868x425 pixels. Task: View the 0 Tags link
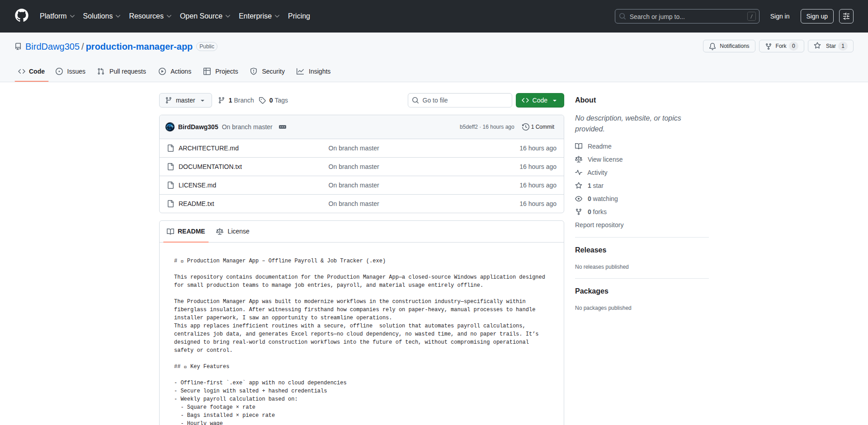[274, 100]
